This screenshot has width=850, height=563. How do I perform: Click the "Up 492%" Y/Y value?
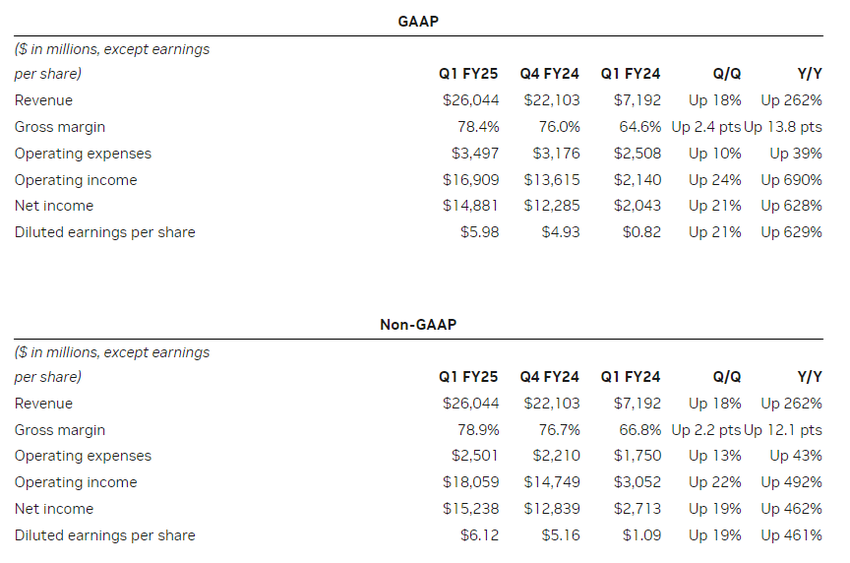pyautogui.click(x=791, y=482)
